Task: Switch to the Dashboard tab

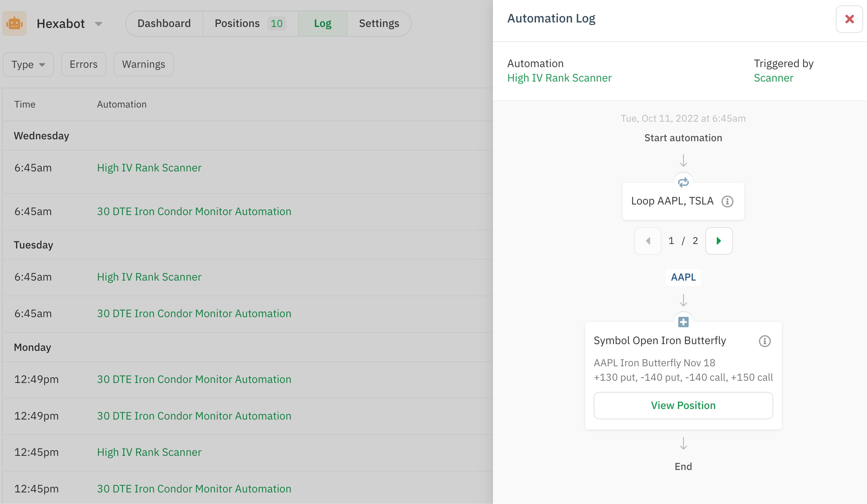Action: (x=164, y=23)
